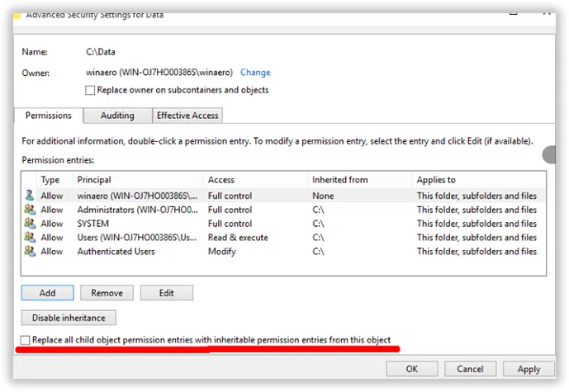Click the round scroll handle on right edge
569x392 pixels.
point(550,154)
